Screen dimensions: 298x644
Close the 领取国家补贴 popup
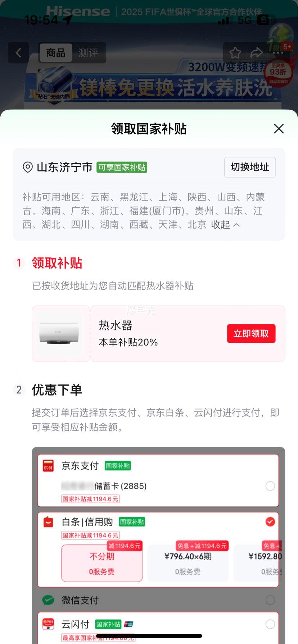[x=279, y=129]
